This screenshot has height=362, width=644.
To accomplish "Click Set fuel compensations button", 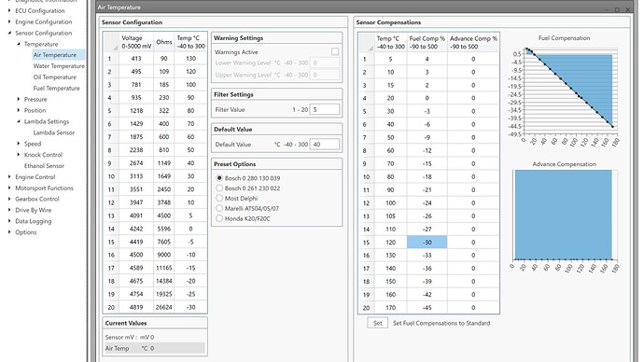I will pos(377,323).
